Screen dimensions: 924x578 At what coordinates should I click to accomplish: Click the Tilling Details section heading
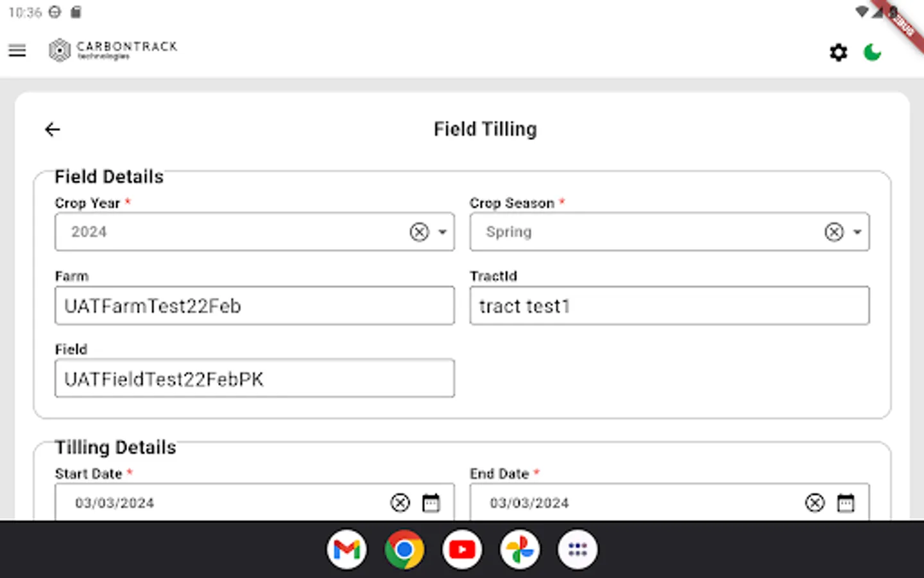(116, 448)
